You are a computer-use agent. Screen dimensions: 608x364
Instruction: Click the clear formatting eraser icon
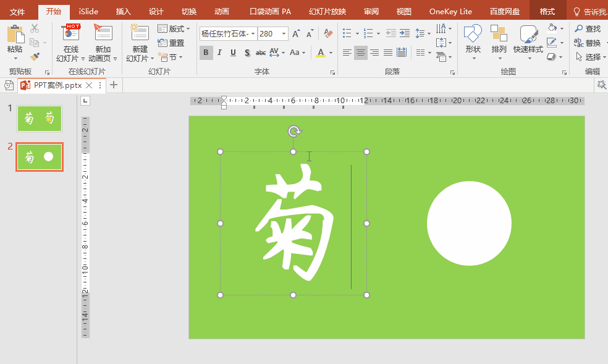[x=328, y=33]
